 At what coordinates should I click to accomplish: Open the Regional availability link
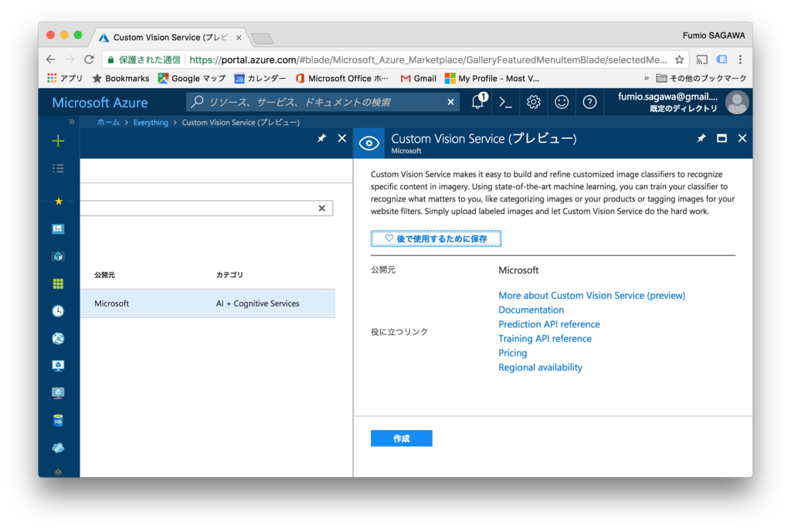coord(540,368)
